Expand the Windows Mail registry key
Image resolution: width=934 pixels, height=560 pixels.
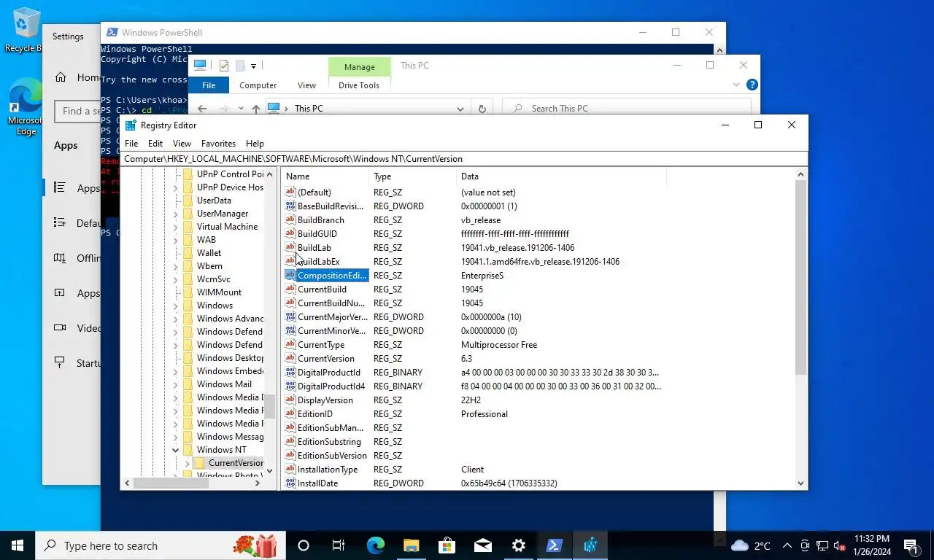click(175, 384)
